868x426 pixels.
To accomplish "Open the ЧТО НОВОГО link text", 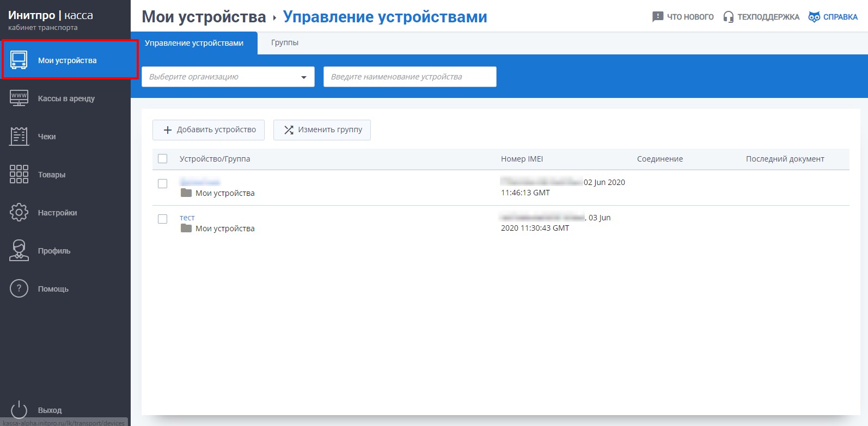I will pyautogui.click(x=690, y=17).
